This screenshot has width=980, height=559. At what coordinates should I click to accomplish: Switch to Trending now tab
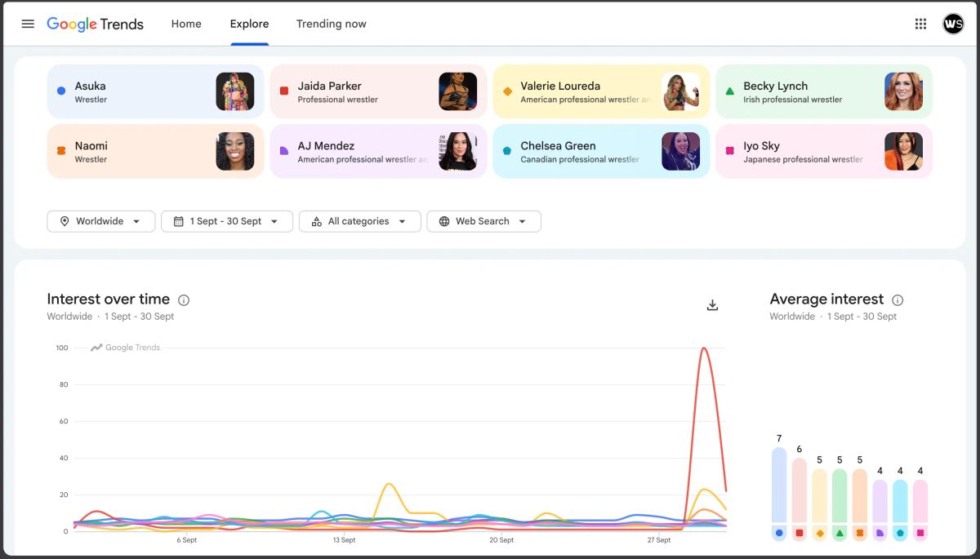(x=332, y=24)
